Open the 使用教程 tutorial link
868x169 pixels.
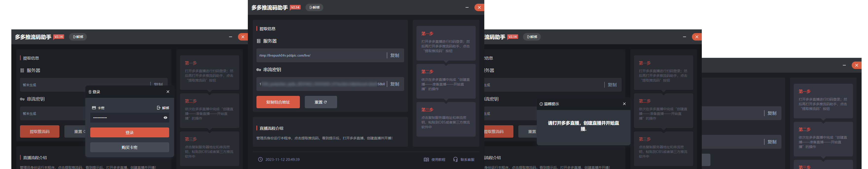(435, 160)
